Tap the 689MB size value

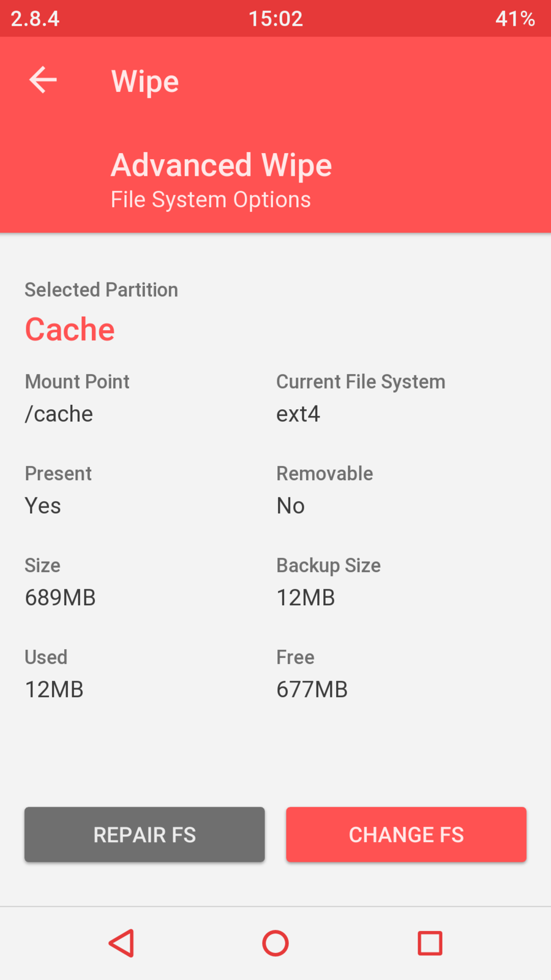pos(60,598)
